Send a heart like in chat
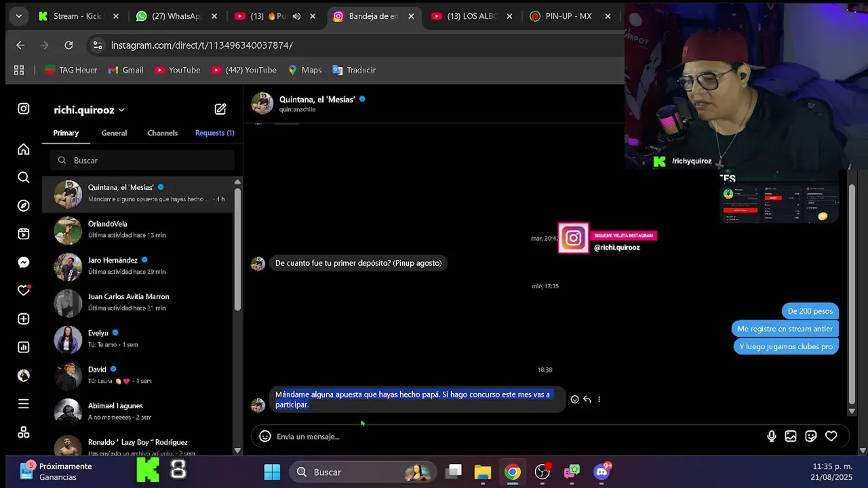This screenshot has width=868, height=488. tap(831, 436)
